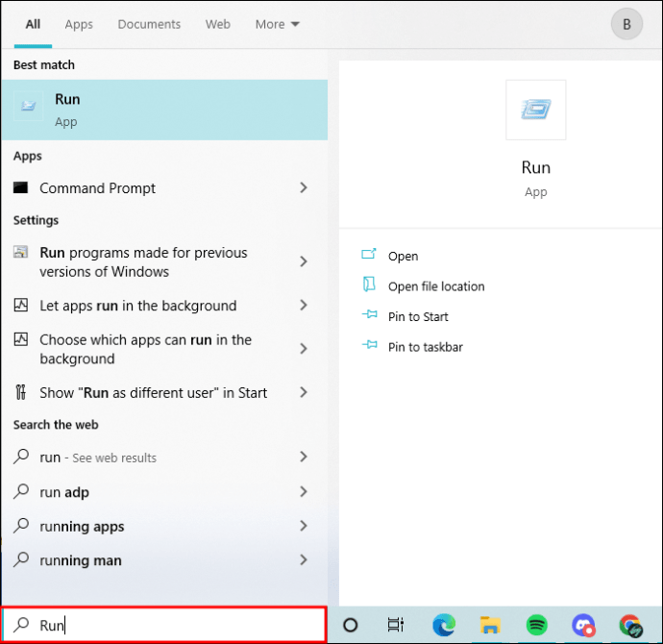Switch to the Apps tab

click(x=79, y=24)
